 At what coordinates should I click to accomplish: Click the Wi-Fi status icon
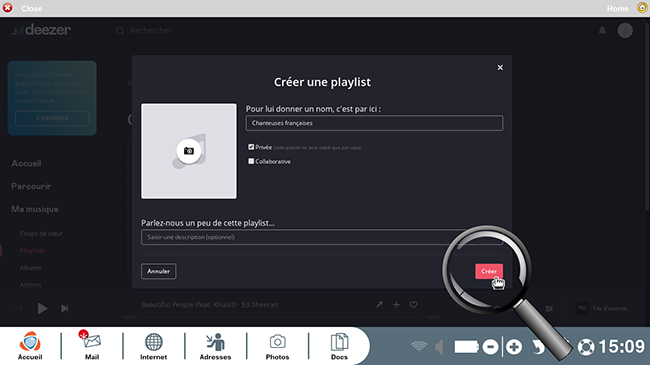(419, 346)
